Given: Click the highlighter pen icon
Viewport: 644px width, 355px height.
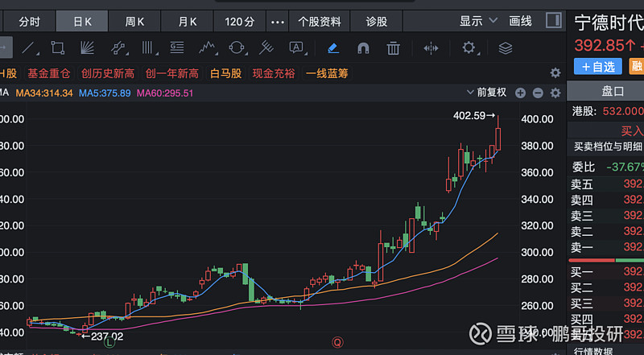Looking at the screenshot, I should pos(333,48).
